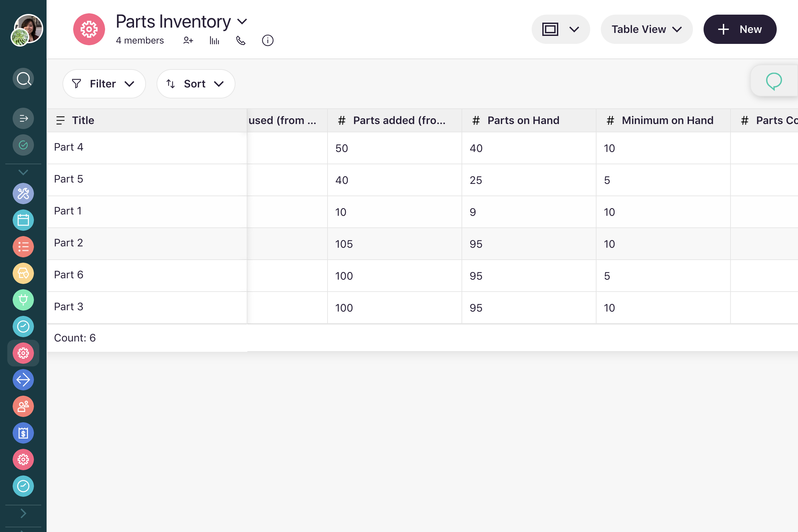
Task: Click the activity feed arrow icon in sidebar
Action: [x=23, y=118]
